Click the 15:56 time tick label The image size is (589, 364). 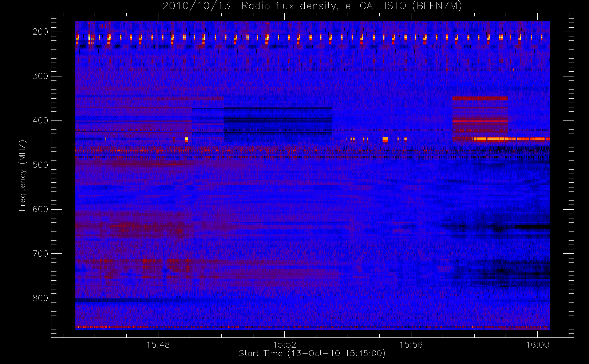(411, 345)
